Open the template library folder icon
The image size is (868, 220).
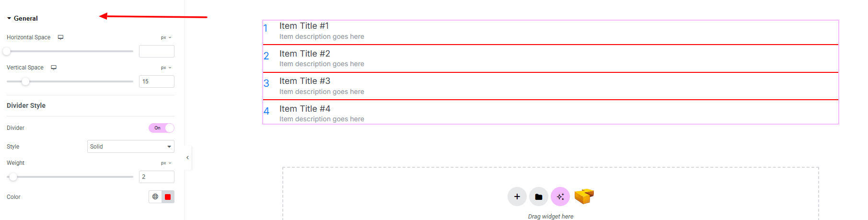pos(539,197)
